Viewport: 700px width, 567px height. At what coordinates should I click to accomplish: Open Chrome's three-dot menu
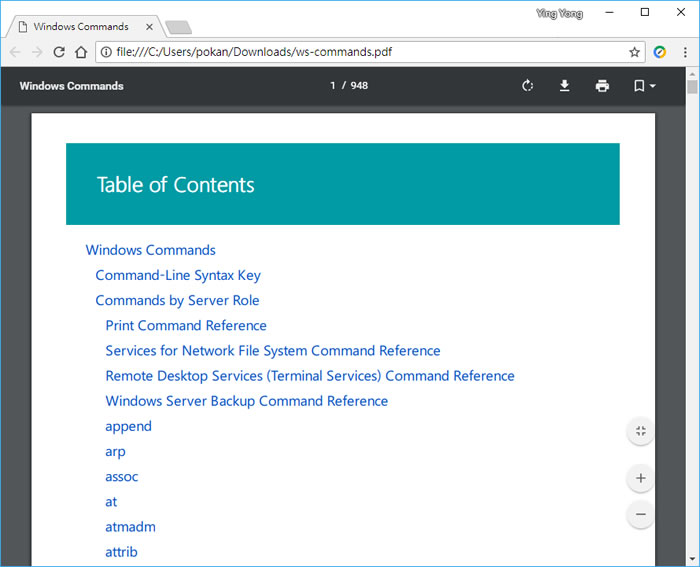(x=685, y=52)
